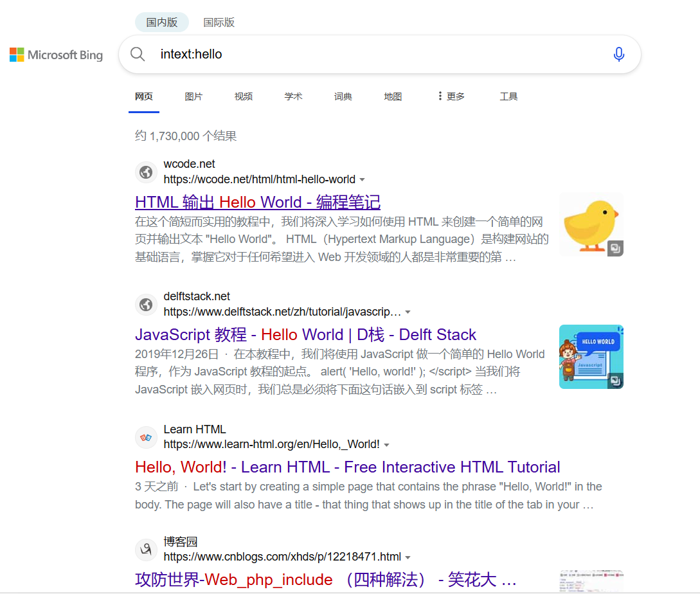The width and height of the screenshot is (700, 594).
Task: Click the wcode.net globe favicon
Action: (x=146, y=172)
